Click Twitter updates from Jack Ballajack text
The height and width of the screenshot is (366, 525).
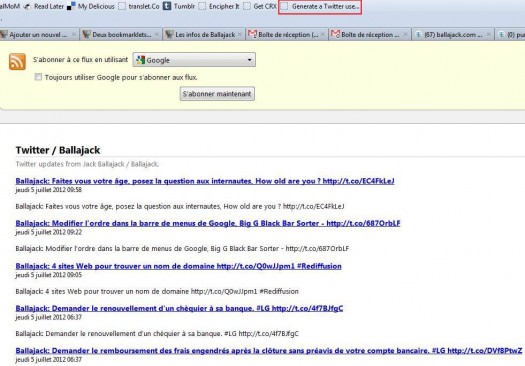click(87, 164)
